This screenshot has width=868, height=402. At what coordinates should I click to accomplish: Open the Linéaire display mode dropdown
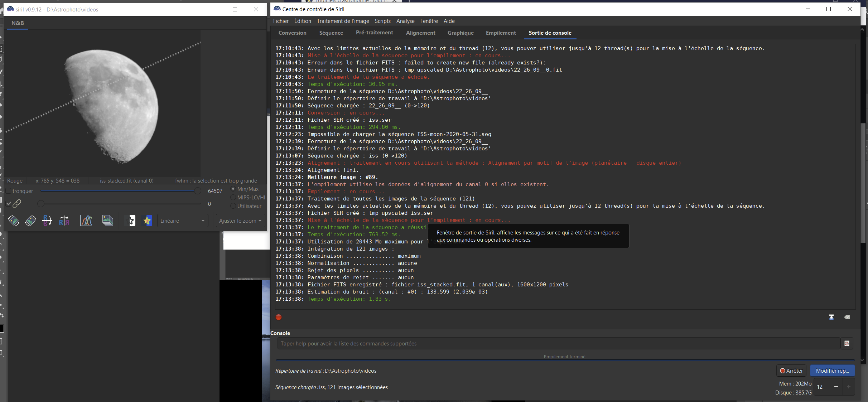[182, 221]
